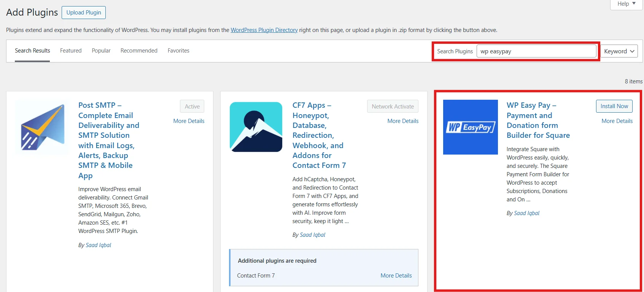Click the 'Contact Form 7' required plugin text

[x=256, y=276]
